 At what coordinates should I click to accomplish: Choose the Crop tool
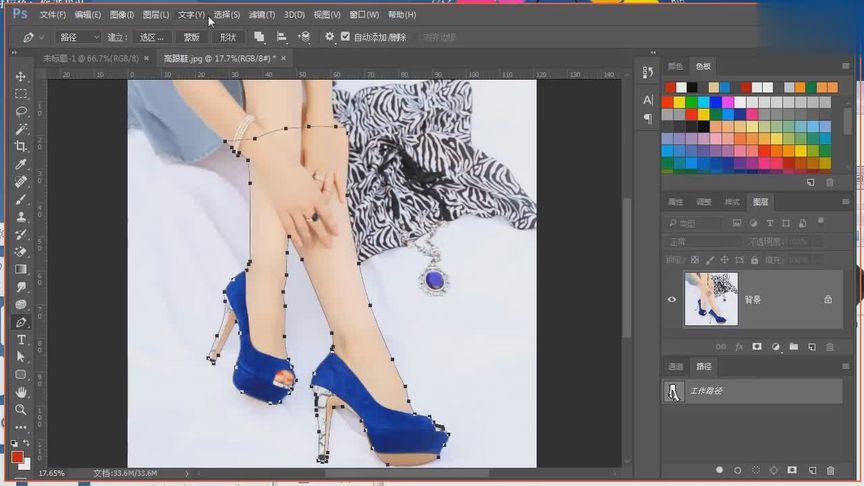click(x=21, y=146)
